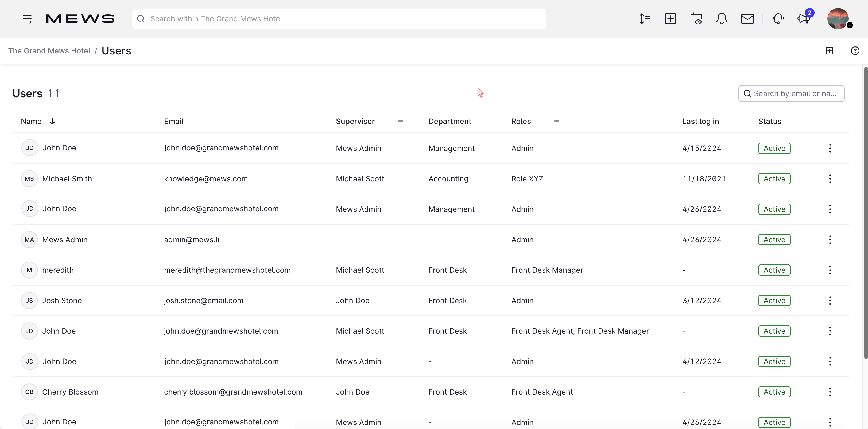Open the Supervisor column filter
This screenshot has height=429, width=868.
401,121
